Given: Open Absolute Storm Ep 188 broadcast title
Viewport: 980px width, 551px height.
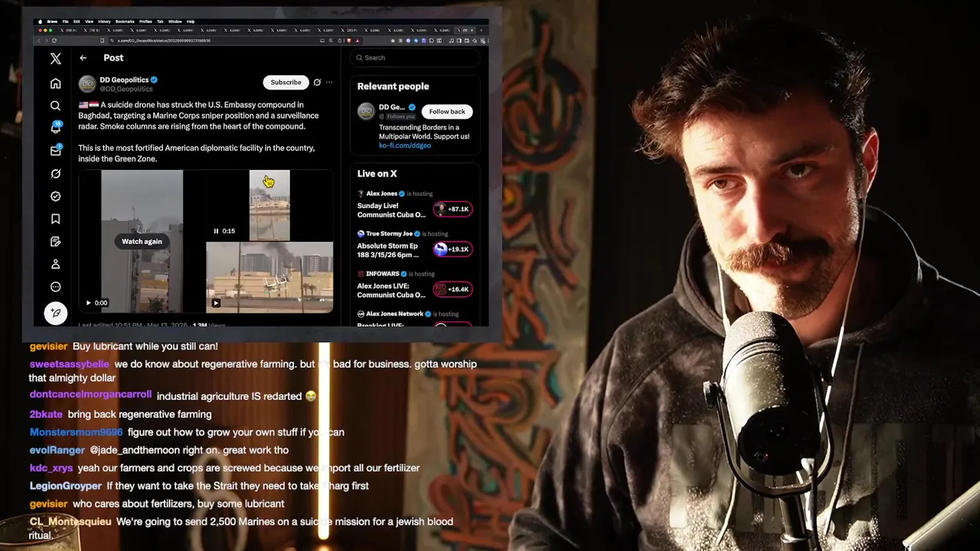Looking at the screenshot, I should pyautogui.click(x=387, y=250).
